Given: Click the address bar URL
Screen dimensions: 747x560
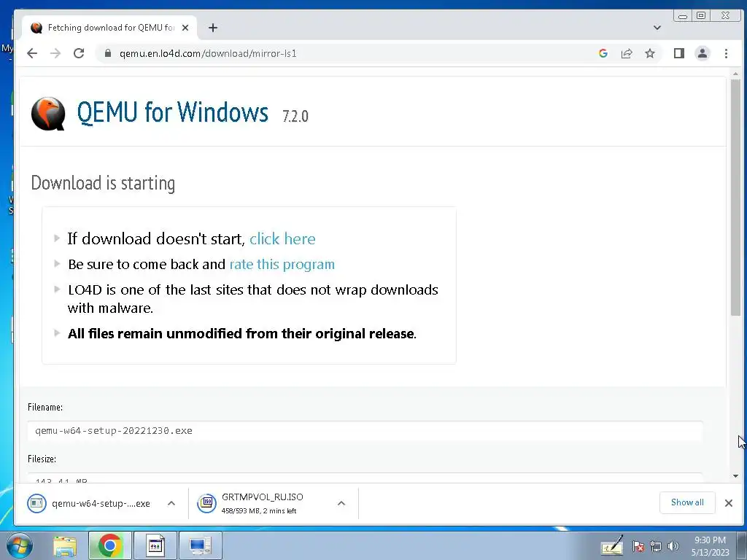Looking at the screenshot, I should (x=208, y=53).
